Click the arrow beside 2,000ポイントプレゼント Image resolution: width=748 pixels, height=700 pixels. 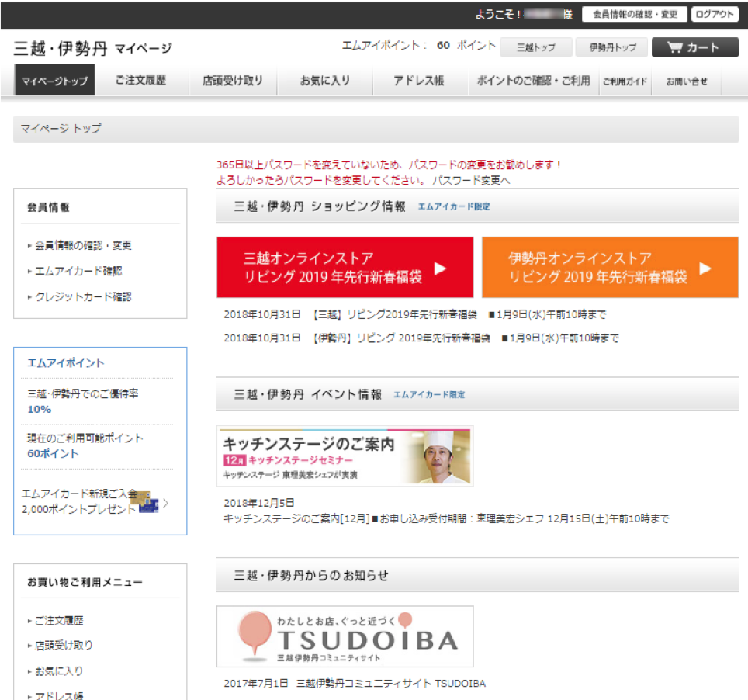click(x=165, y=503)
